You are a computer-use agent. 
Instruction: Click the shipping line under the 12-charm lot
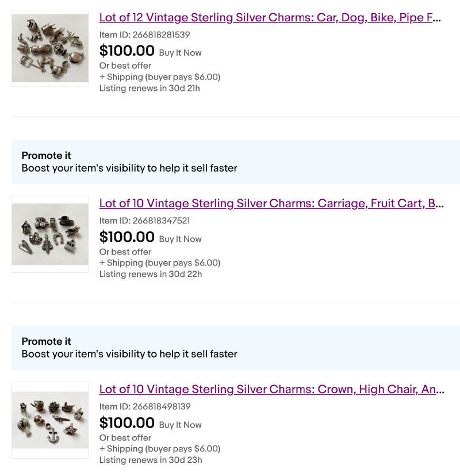pyautogui.click(x=160, y=77)
